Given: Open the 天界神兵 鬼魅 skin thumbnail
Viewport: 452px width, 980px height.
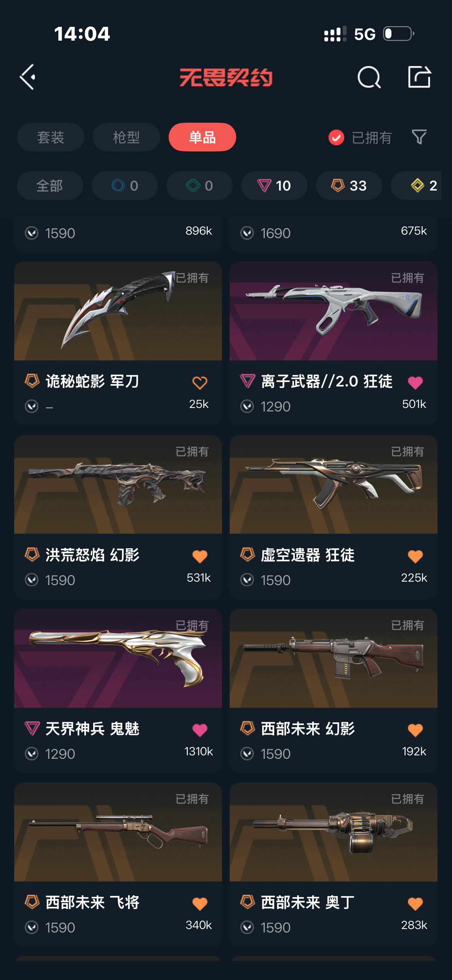Looking at the screenshot, I should [x=118, y=658].
